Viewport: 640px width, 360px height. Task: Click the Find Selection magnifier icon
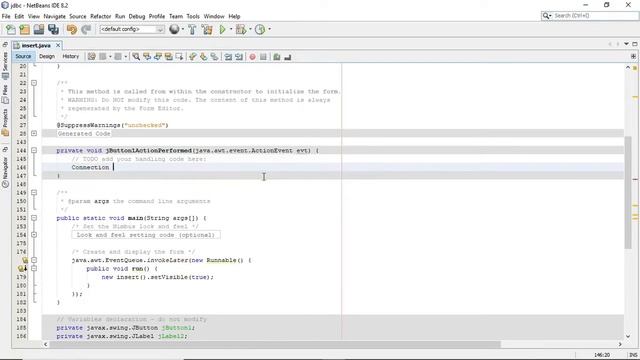coord(136,57)
